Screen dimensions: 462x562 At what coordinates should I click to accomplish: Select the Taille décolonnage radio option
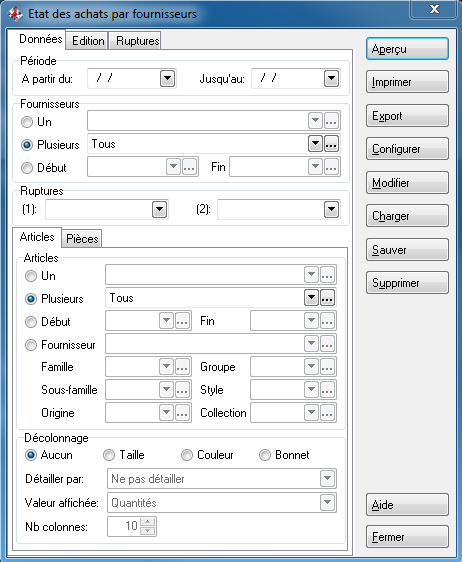(109, 455)
